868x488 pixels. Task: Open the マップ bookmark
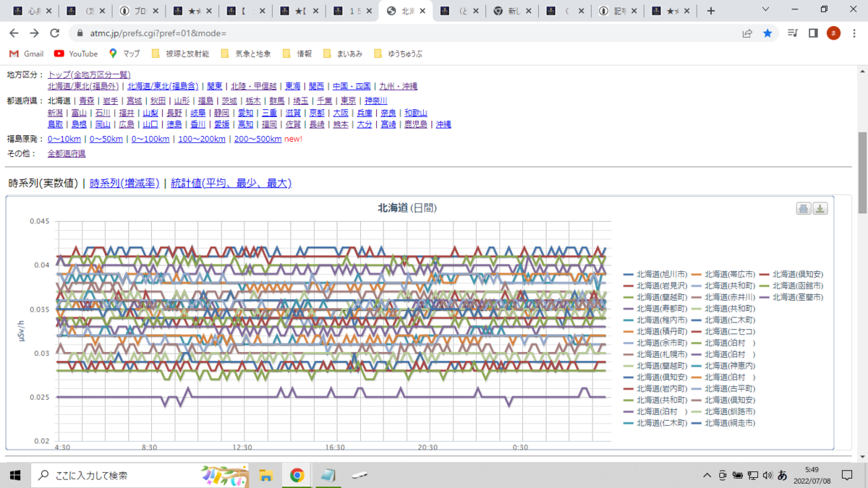[x=124, y=53]
